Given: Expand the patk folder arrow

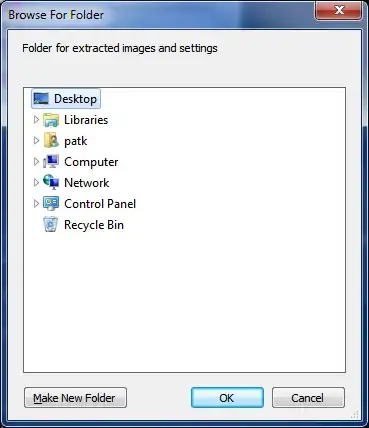Looking at the screenshot, I should [36, 141].
